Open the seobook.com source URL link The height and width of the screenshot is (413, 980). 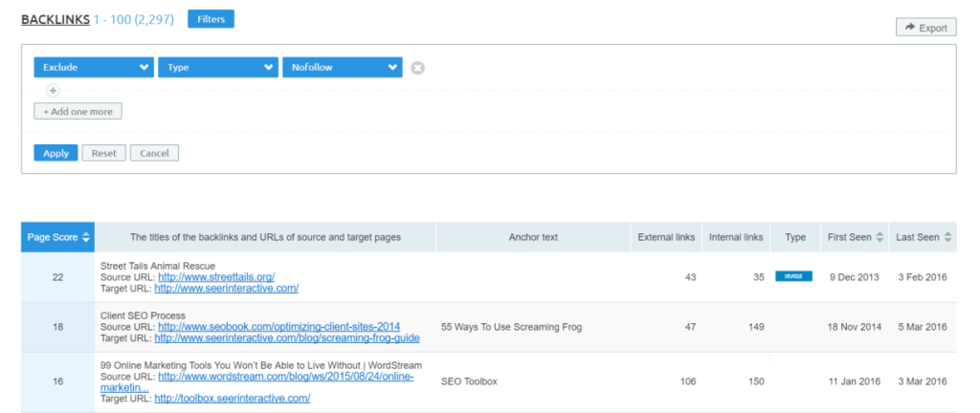[278, 327]
